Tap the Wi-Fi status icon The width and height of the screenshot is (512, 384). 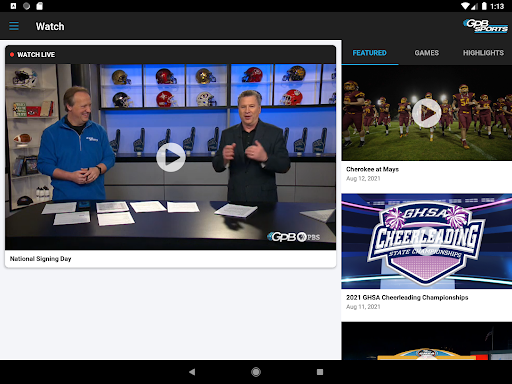click(x=466, y=6)
